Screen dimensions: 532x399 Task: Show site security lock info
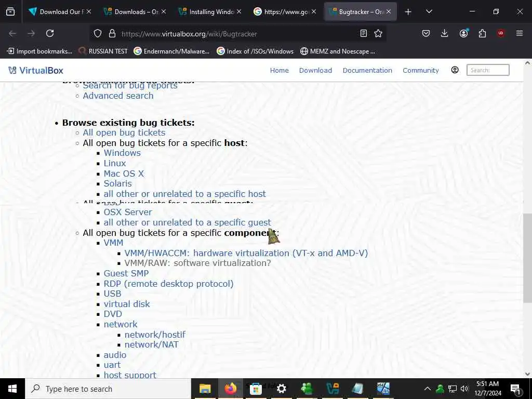click(112, 33)
